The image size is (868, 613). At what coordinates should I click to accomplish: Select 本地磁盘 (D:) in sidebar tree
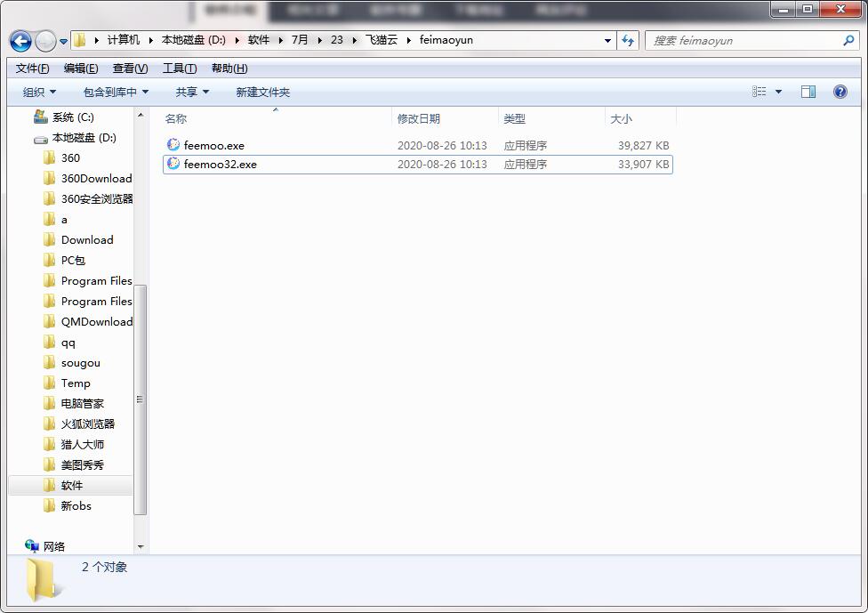pos(84,137)
